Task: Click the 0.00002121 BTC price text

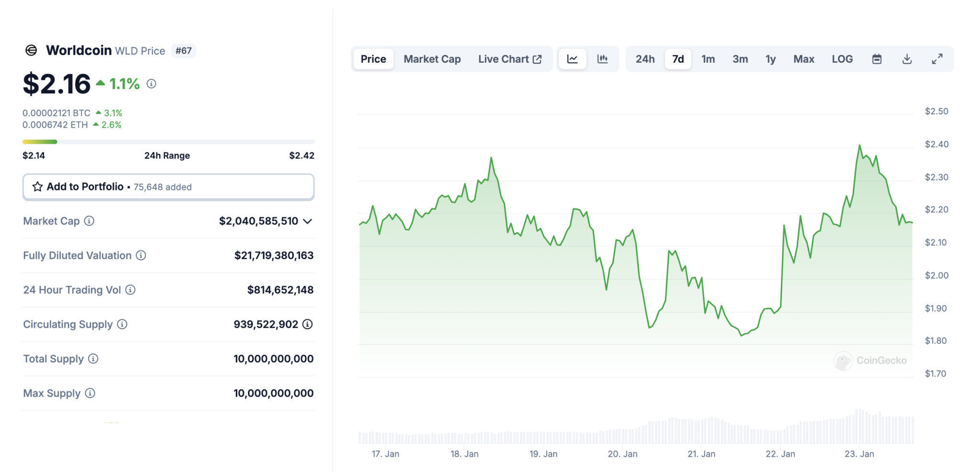Action: click(x=56, y=113)
